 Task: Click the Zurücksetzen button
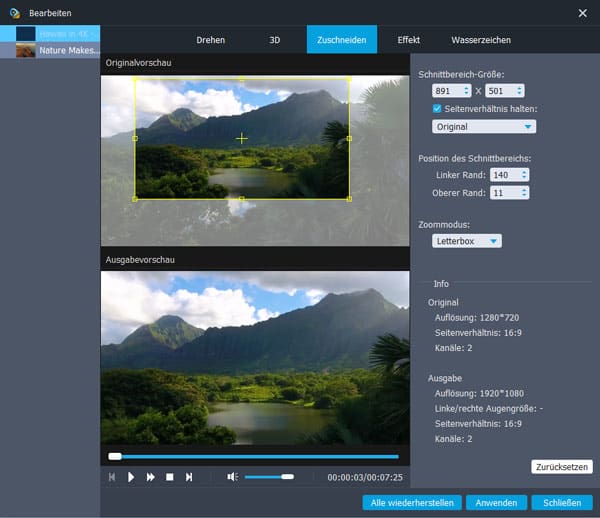click(561, 467)
